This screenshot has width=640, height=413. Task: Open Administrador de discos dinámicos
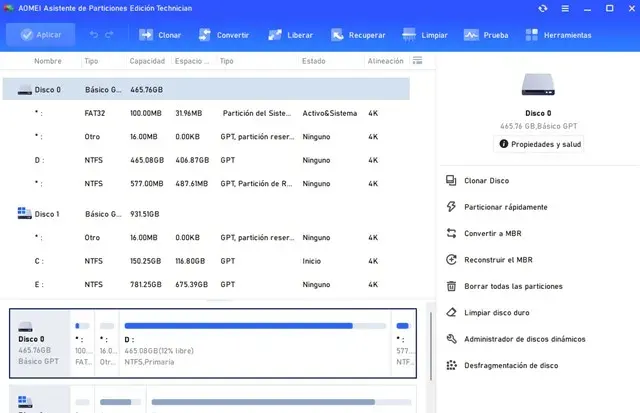tap(524, 339)
